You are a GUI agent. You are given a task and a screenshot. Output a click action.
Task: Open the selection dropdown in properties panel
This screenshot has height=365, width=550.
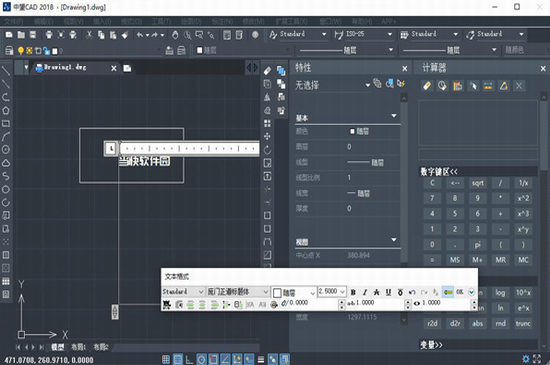click(x=367, y=85)
